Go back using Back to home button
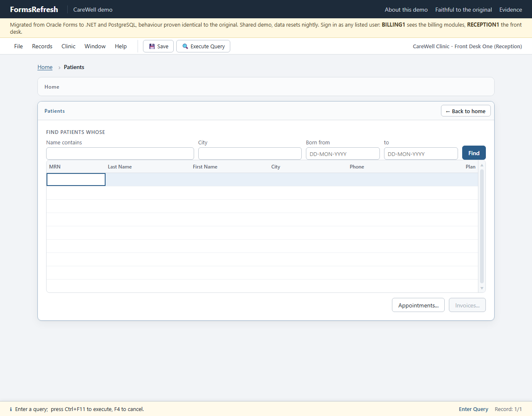The width and height of the screenshot is (532, 416). point(466,111)
